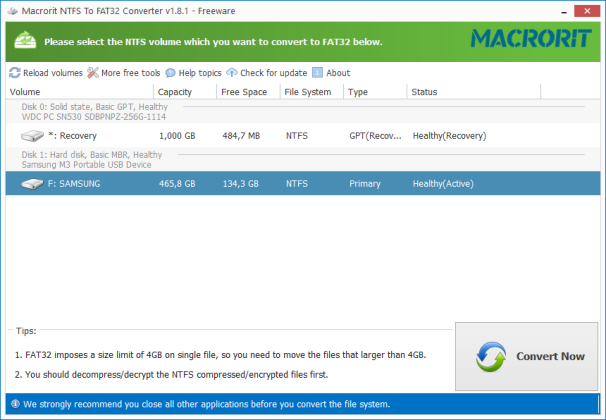The height and width of the screenshot is (420, 606).
Task: Click the Tips: label
Action: click(x=26, y=331)
